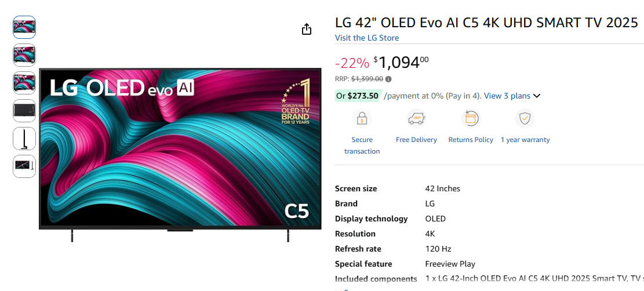
Task: Open the Returns Policy text link
Action: [471, 140]
